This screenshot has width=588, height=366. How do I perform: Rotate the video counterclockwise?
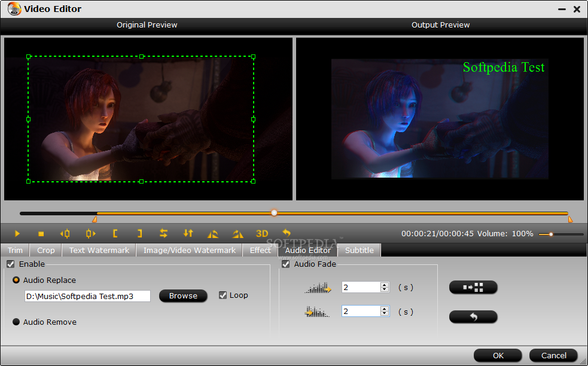213,234
